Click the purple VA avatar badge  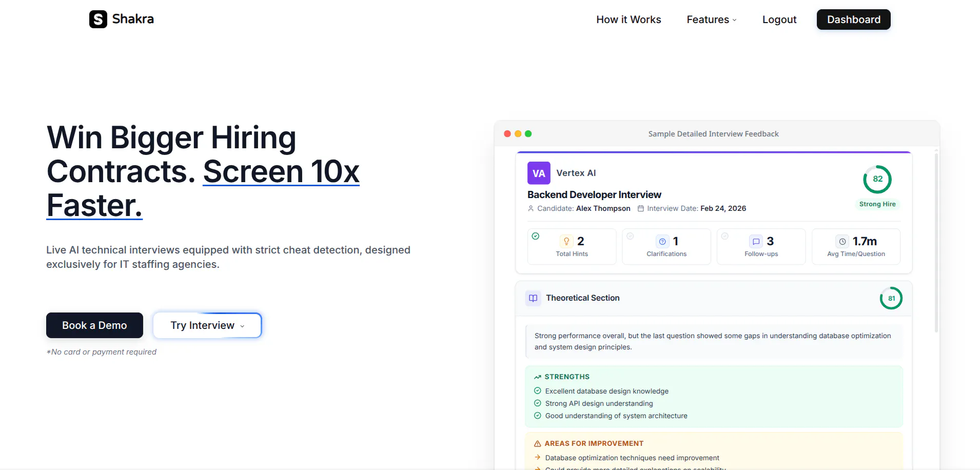point(539,173)
